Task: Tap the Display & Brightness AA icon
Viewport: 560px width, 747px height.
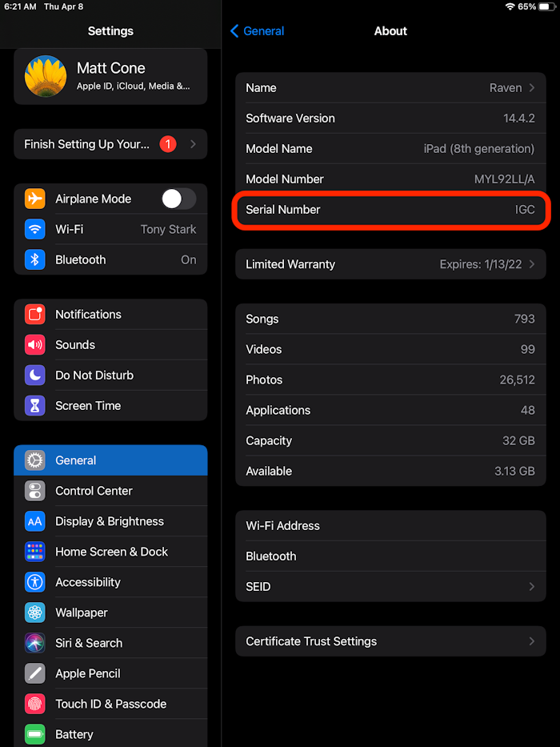Action: coord(34,521)
